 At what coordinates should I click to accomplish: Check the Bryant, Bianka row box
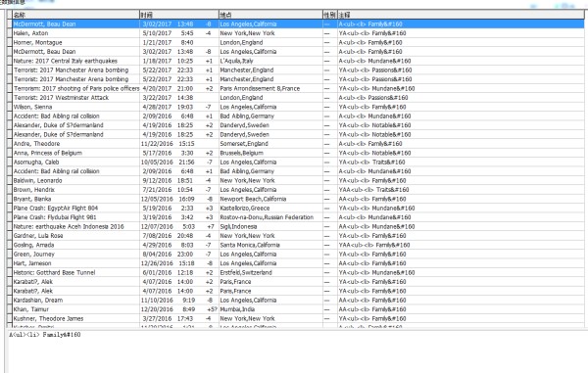10,200
